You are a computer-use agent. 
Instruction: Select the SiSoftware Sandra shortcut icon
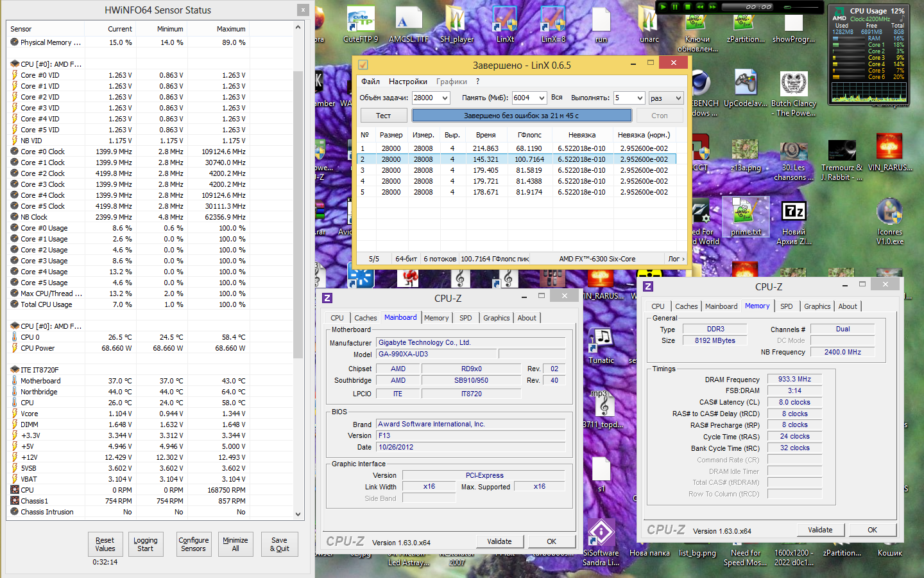pyautogui.click(x=601, y=532)
